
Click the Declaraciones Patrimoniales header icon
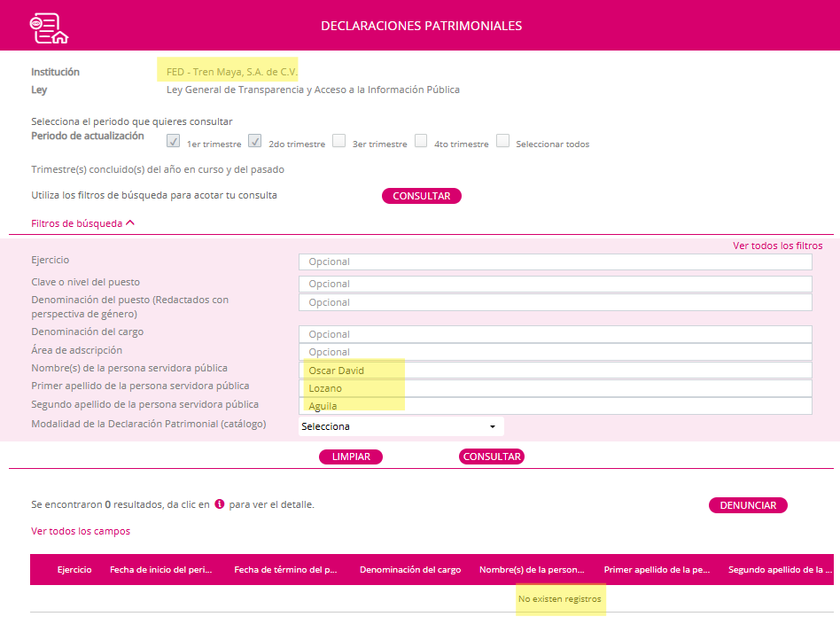click(48, 27)
